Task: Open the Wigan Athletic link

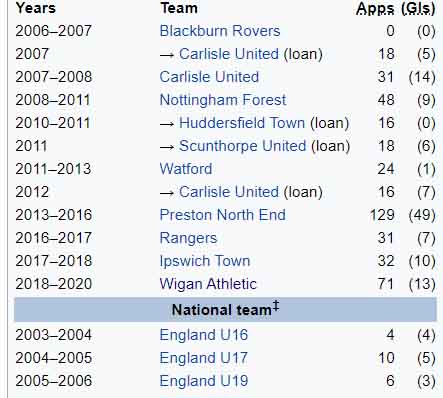Action: pyautogui.click(x=208, y=284)
